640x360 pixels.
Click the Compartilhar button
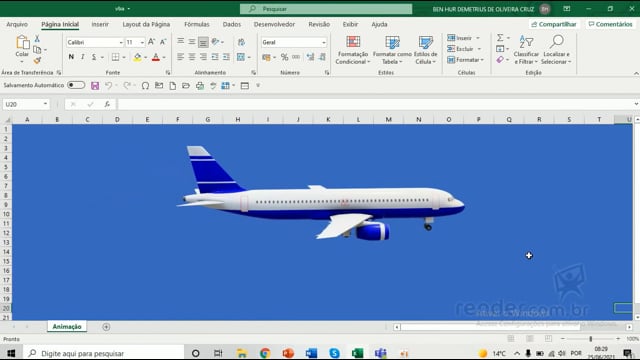point(554,24)
